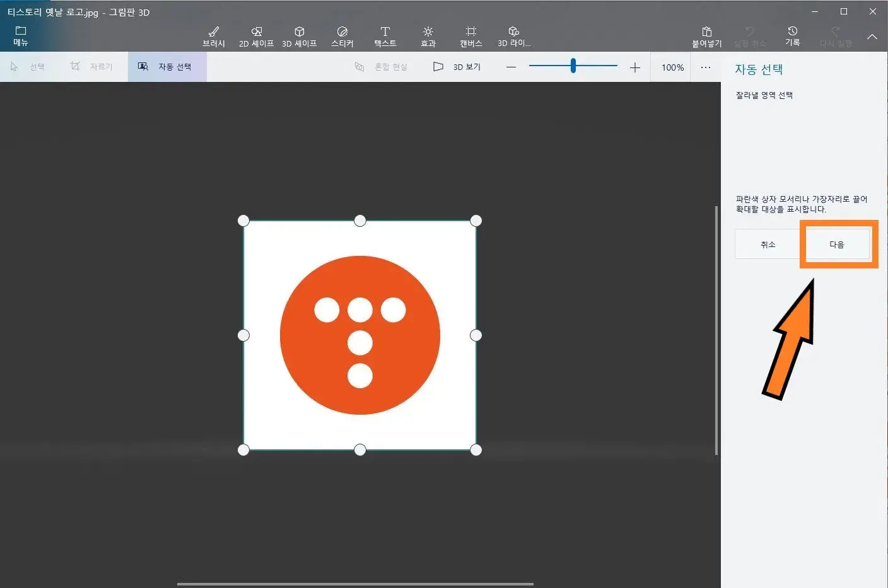This screenshot has height=588, width=888.
Task: Maximize the 그림판 3D window
Action: click(x=844, y=11)
